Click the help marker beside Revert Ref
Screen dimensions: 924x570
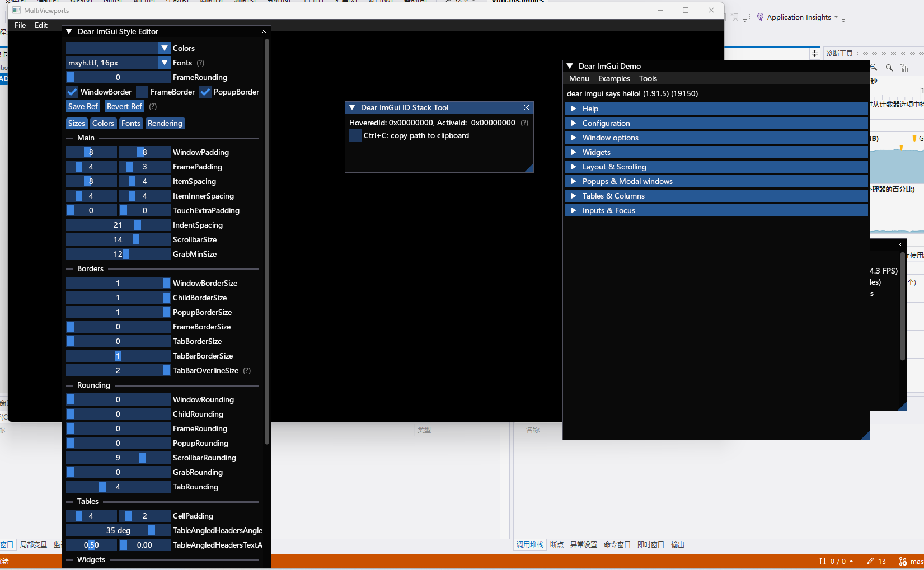[x=153, y=107]
